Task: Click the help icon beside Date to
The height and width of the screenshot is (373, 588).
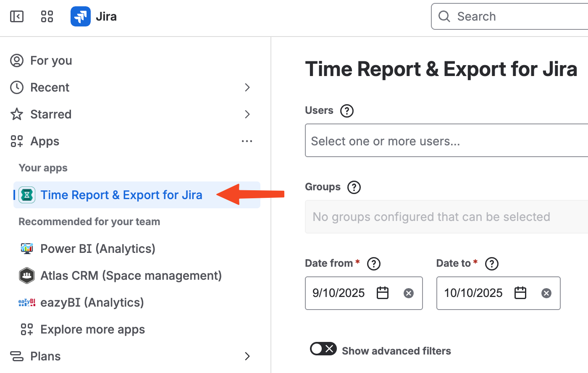Action: pos(491,264)
